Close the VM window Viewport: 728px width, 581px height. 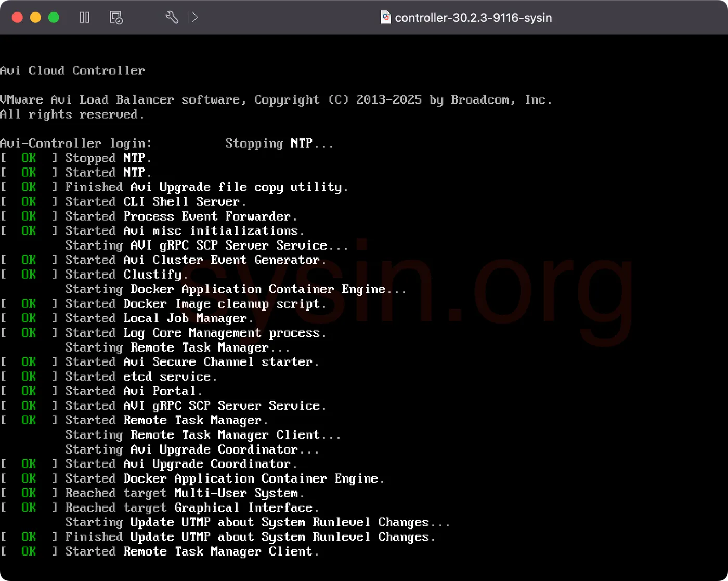[x=17, y=18]
